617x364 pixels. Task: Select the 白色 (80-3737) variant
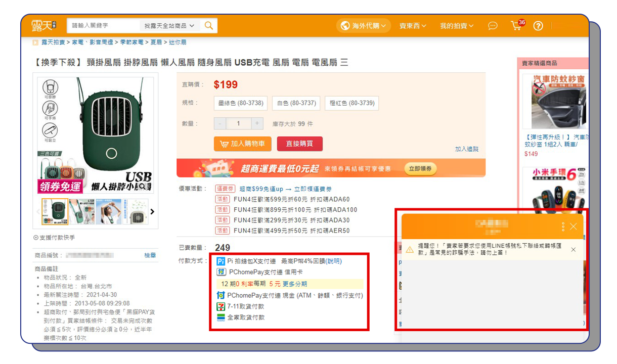coord(296,103)
